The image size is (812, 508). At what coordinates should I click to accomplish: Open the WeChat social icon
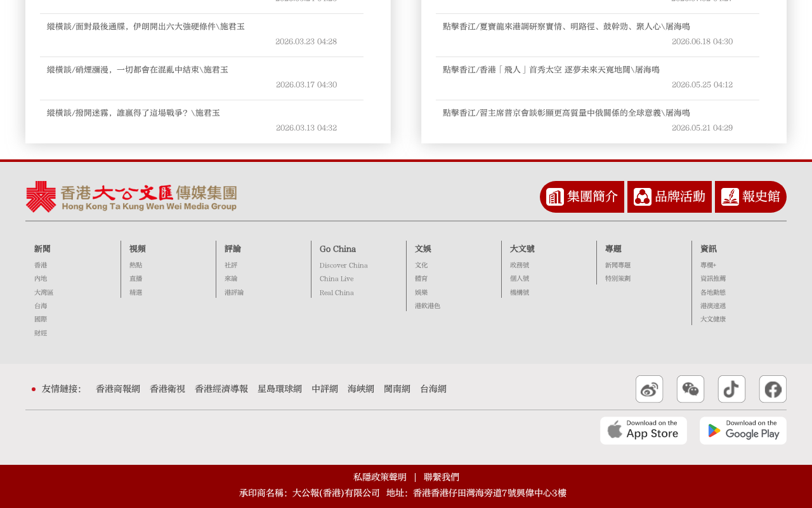690,389
